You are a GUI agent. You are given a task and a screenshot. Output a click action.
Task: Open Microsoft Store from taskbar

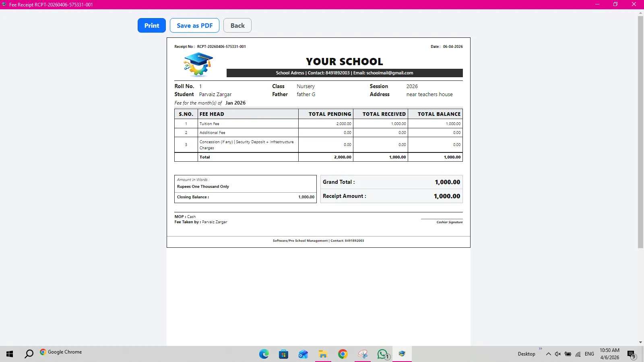pos(284,354)
